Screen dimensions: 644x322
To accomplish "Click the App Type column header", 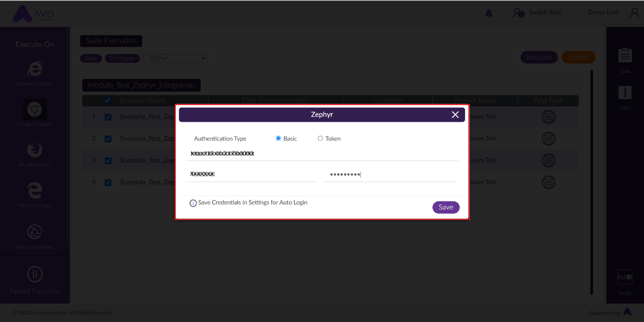I will tap(548, 100).
